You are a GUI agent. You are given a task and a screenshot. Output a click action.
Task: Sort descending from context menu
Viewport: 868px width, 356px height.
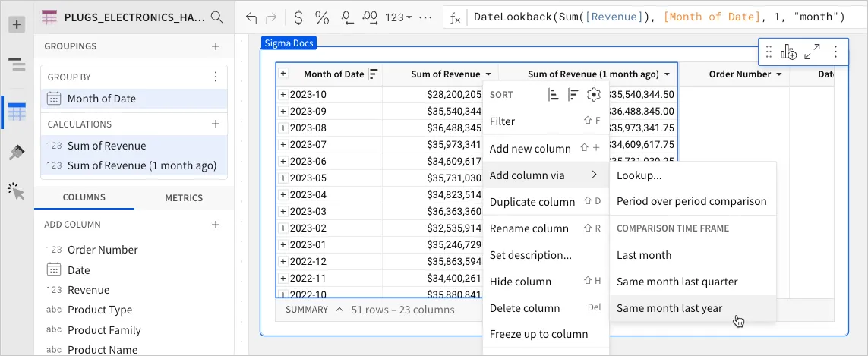[x=573, y=95]
